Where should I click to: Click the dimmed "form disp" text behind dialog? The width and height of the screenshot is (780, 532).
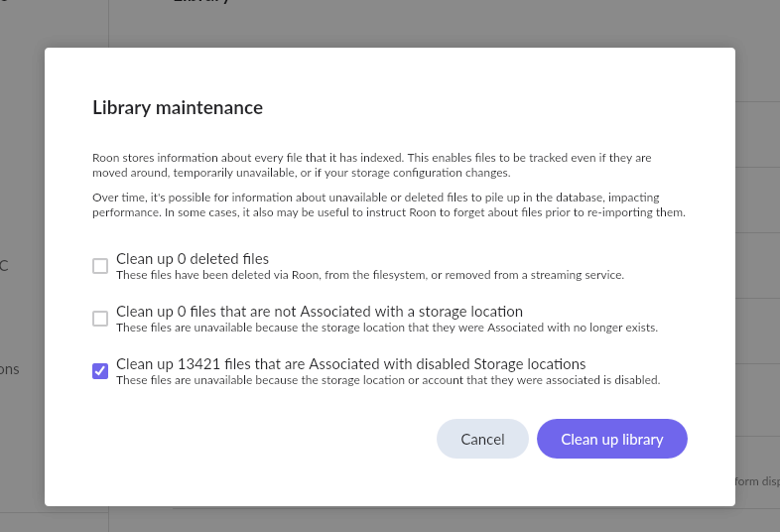tap(757, 481)
